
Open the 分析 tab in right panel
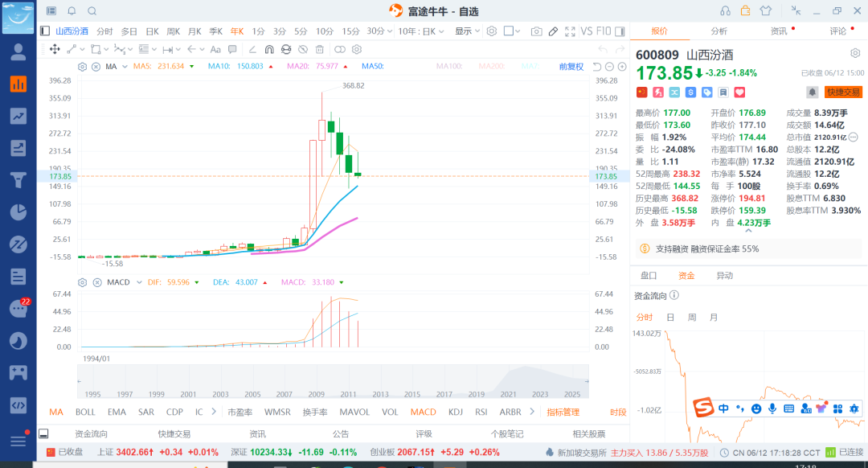click(719, 31)
